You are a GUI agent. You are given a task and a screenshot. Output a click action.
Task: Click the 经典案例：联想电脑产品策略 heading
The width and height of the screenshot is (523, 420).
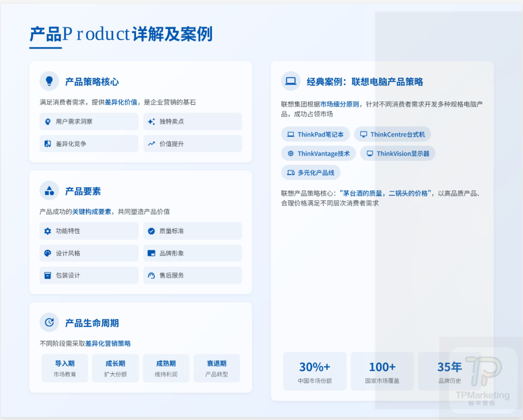coord(365,82)
